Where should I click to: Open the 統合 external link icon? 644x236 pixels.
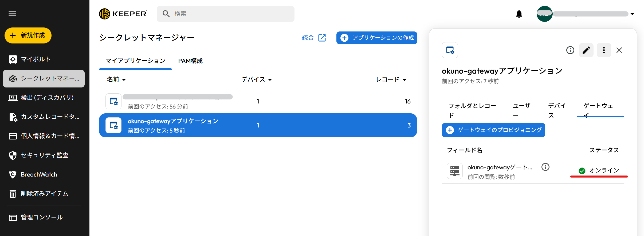(322, 38)
